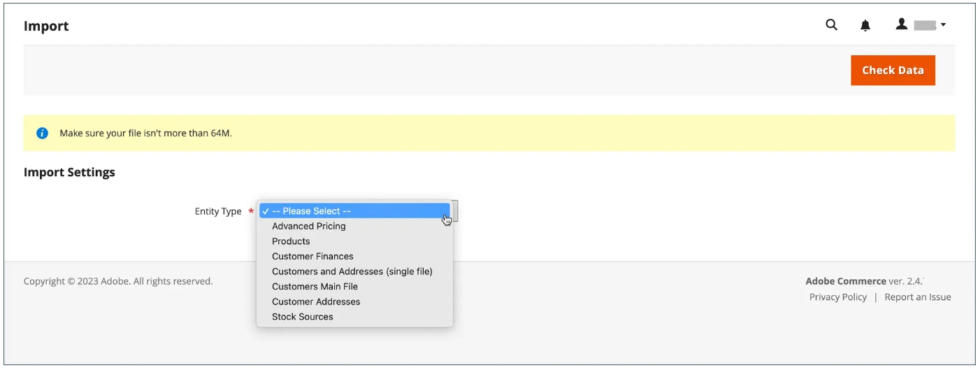The image size is (980, 368).
Task: Click the blue info icon in notice
Action: pyautogui.click(x=42, y=133)
